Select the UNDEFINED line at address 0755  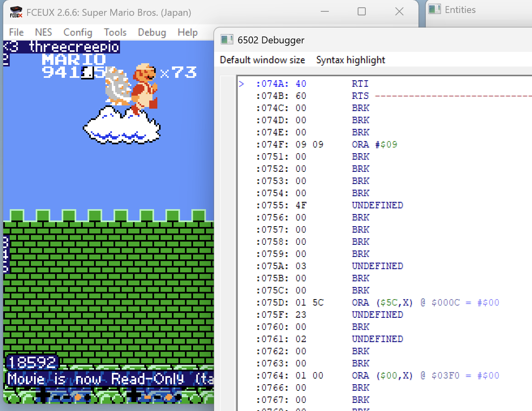pyautogui.click(x=377, y=205)
